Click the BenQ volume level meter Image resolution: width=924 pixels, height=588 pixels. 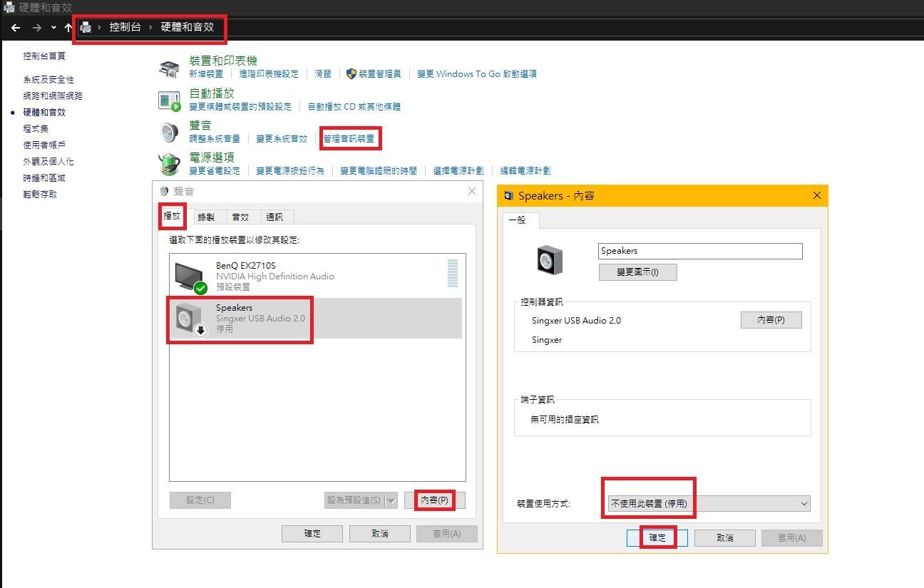pos(452,274)
